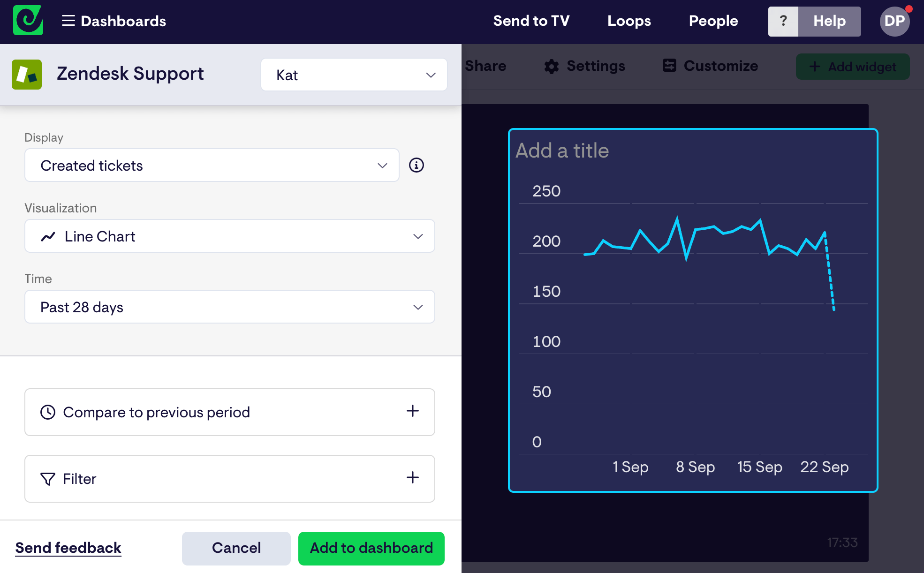924x573 pixels.
Task: Open the People menu item
Action: pos(712,21)
